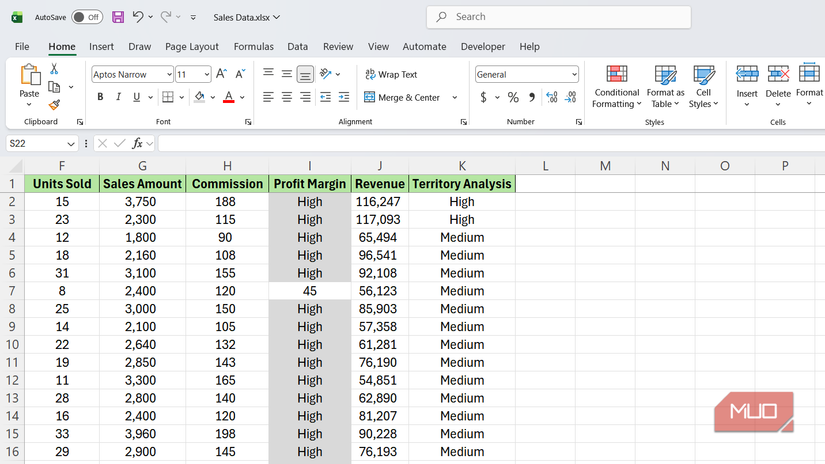Screen dimensions: 825x464
Task: Align text left
Action: [x=268, y=97]
